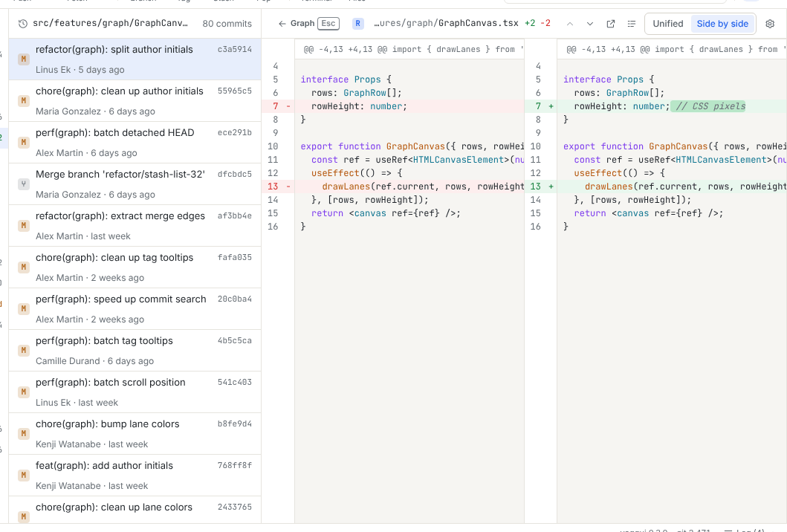
Task: Click added line 7 with '// CSS pixels' comment
Action: pos(656,106)
